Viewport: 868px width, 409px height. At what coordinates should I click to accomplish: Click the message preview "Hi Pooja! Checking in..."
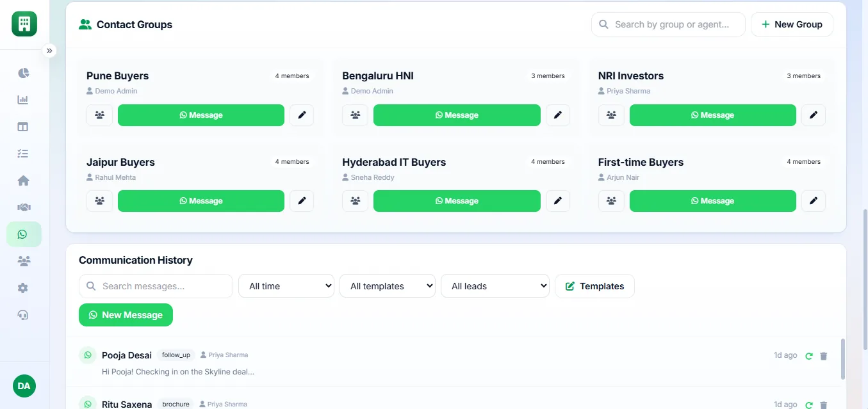(178, 371)
